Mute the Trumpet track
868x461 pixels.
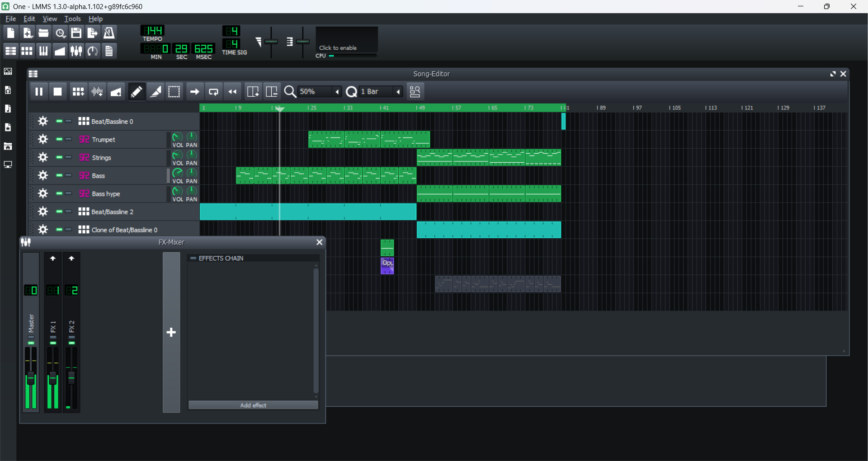[x=59, y=139]
